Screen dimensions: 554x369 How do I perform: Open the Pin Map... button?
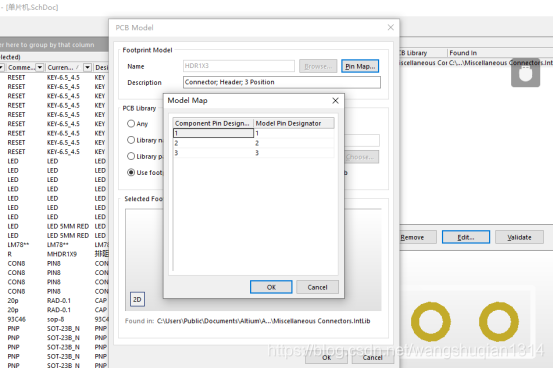click(x=360, y=66)
